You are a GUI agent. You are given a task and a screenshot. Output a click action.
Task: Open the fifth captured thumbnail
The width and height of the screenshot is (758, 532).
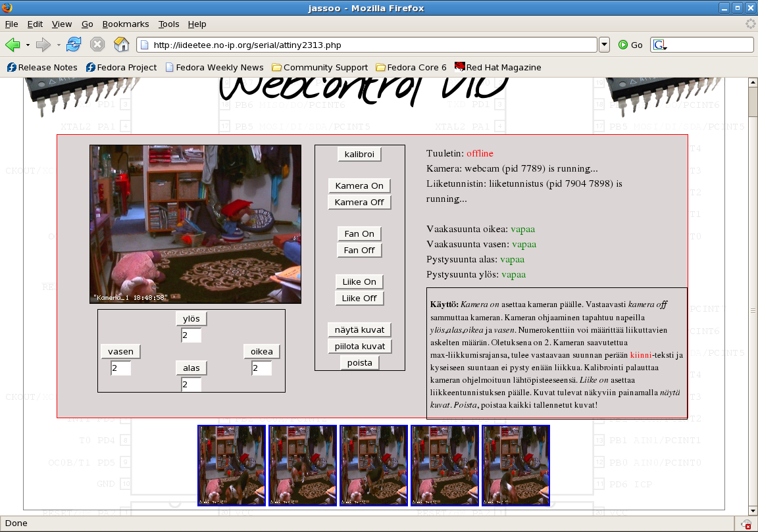pos(516,466)
